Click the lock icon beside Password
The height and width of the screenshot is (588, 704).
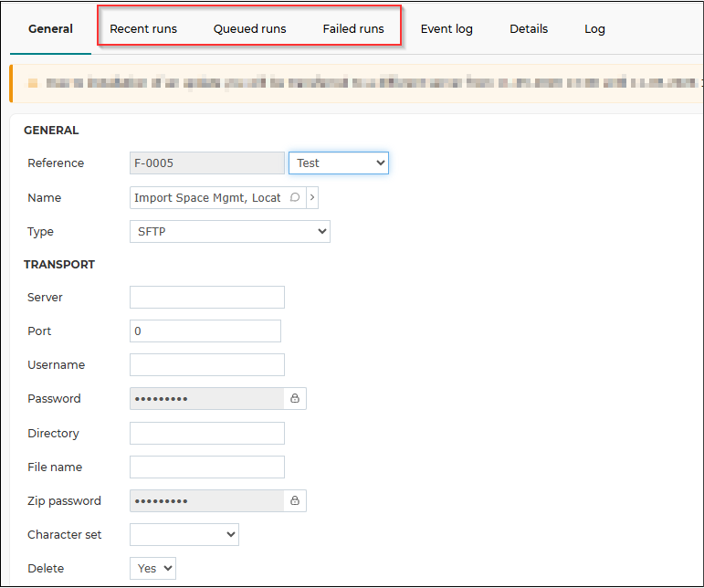pos(295,399)
